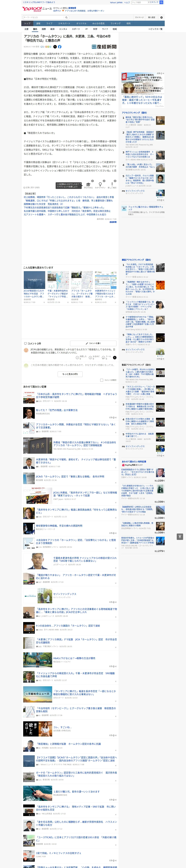Click the ログイン link
Image resolution: width=186 pixels, height=868 pixels.
click(x=57, y=11)
